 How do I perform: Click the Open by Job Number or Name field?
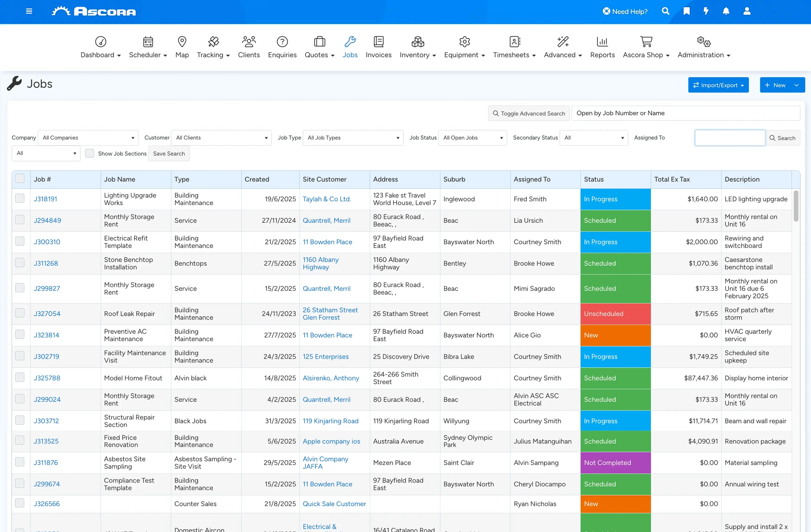tap(686, 113)
